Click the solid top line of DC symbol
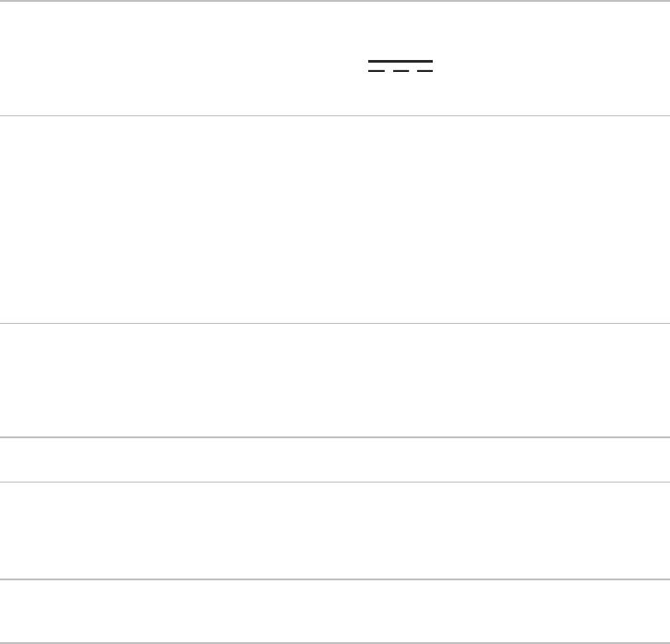Viewport: 670px width, 644px height. click(x=401, y=62)
